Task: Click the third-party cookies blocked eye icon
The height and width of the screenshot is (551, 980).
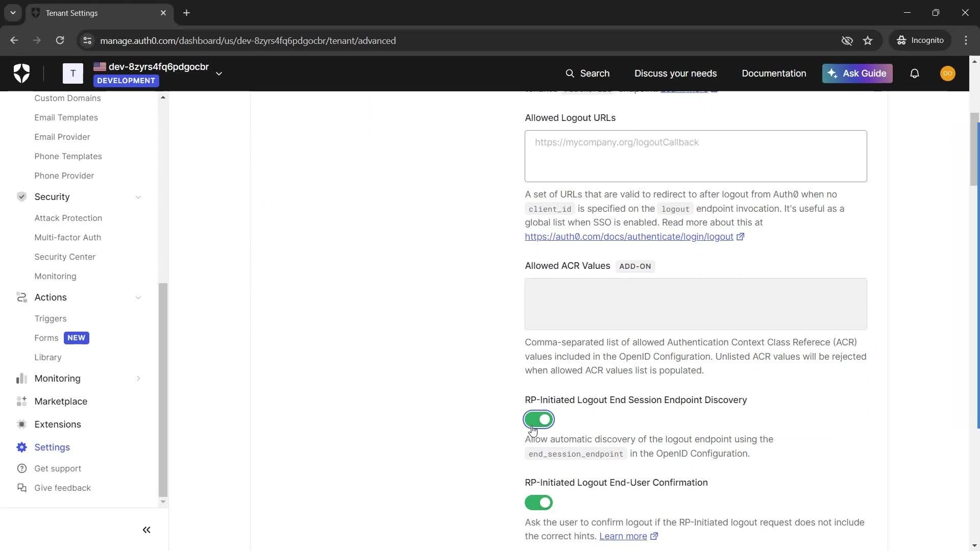Action: (x=847, y=40)
